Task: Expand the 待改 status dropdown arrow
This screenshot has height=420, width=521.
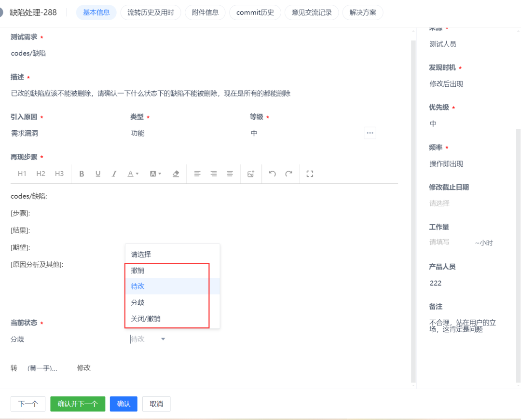Action: pos(163,339)
